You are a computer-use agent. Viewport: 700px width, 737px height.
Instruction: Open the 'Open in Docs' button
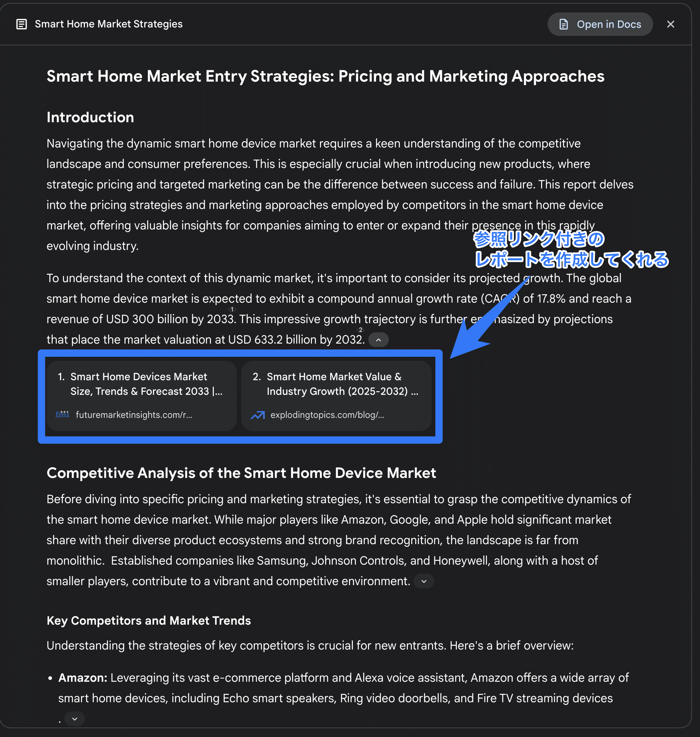coord(600,24)
